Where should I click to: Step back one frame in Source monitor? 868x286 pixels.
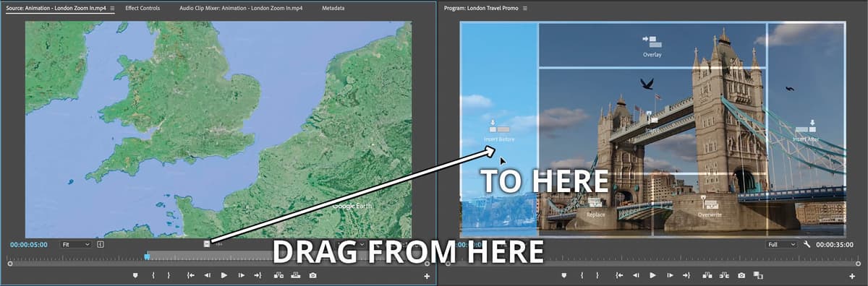click(207, 275)
